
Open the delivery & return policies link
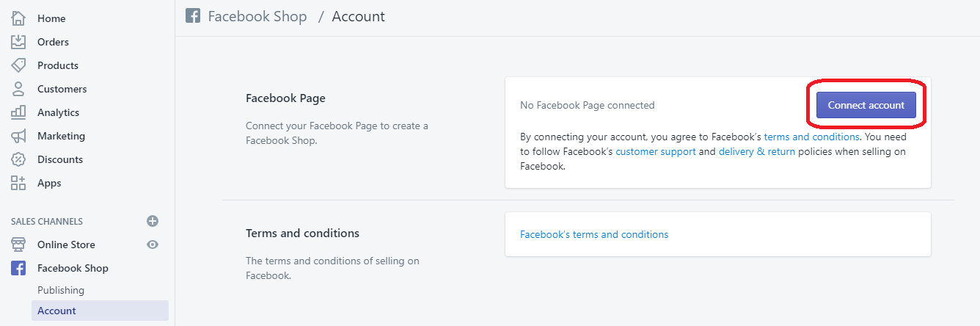pos(756,151)
